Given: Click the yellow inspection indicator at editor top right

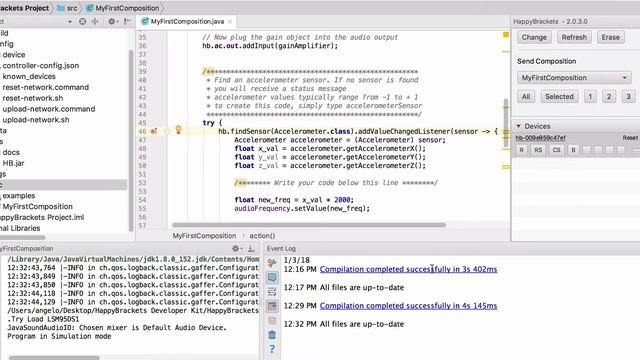Looking at the screenshot, I should (506, 35).
